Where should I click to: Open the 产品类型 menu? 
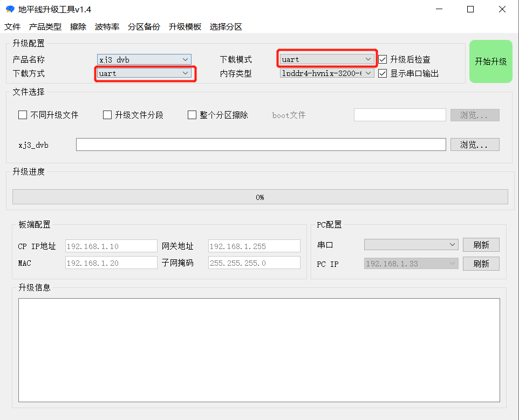45,26
